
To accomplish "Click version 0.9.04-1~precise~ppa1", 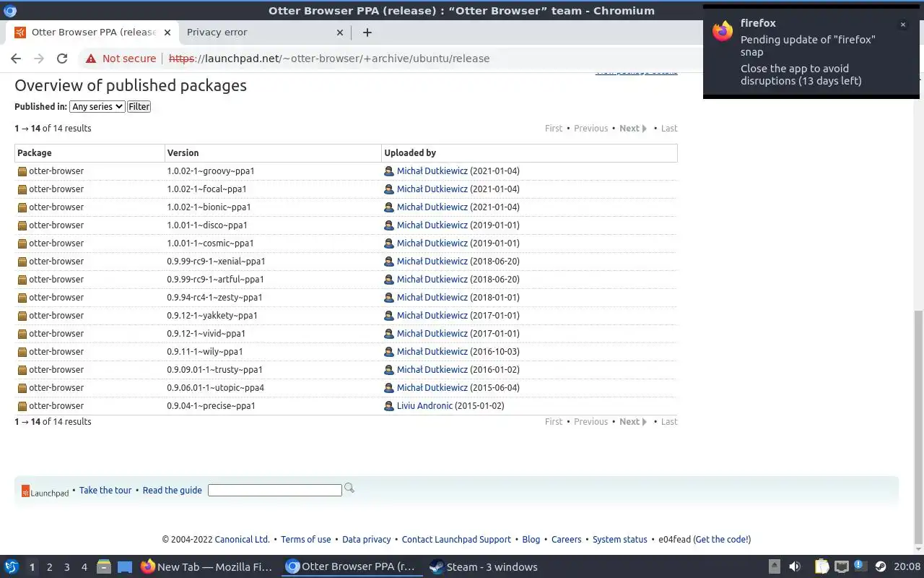I will pos(211,406).
